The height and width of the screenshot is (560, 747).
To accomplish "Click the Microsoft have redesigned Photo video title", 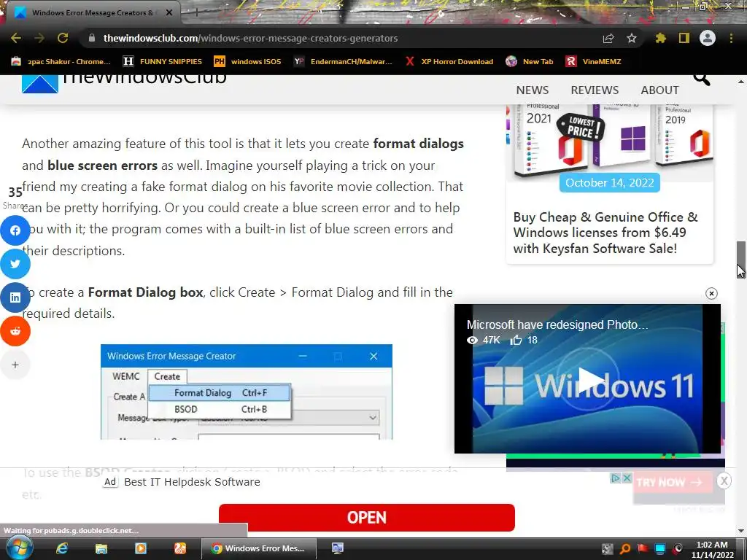I will [557, 324].
